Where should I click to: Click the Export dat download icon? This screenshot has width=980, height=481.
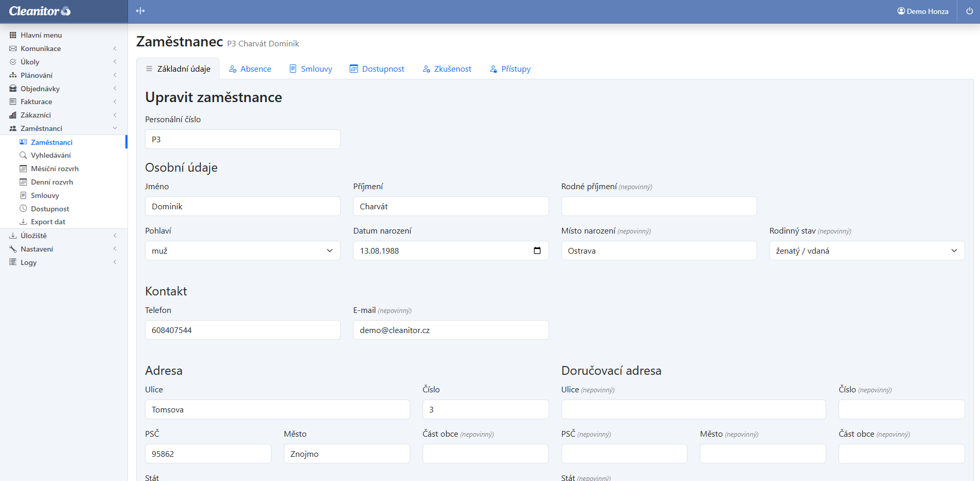pyautogui.click(x=23, y=222)
